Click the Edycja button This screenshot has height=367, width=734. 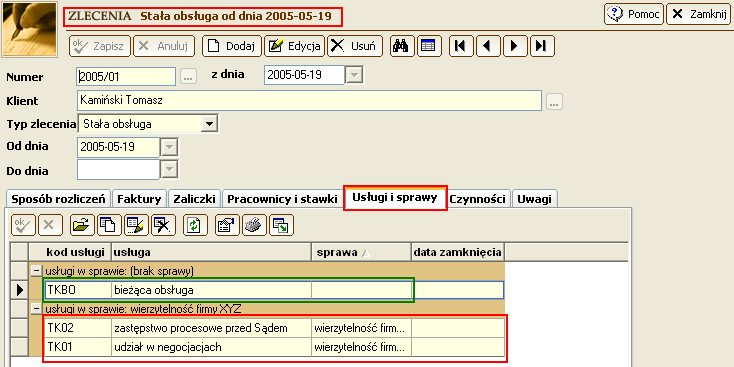pyautogui.click(x=295, y=46)
